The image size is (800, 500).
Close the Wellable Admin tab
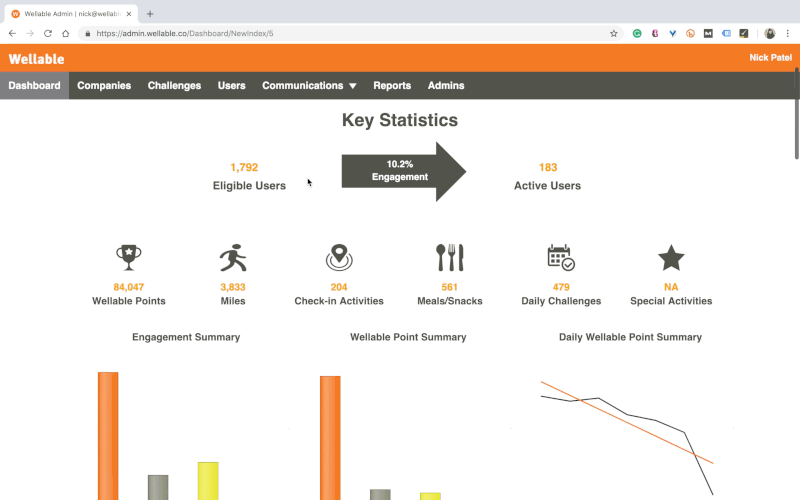[x=129, y=14]
